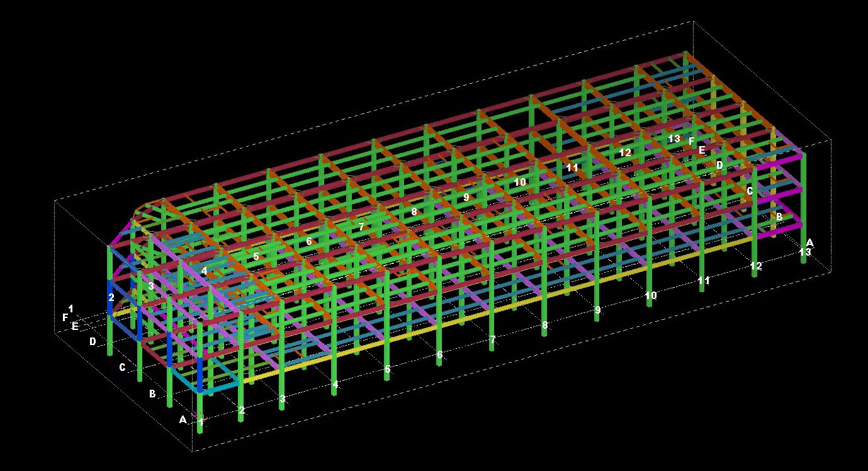Viewport: 868px width, 471px height.
Task: Select the cyan beam at the front corner
Action: (x=220, y=388)
